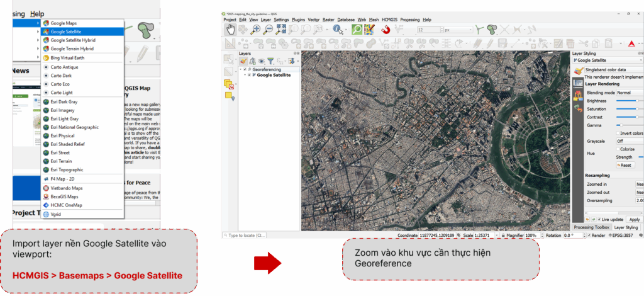The height and width of the screenshot is (296, 644).
Task: Open Layer Styling paintbrush in Layers panel
Action: click(243, 61)
